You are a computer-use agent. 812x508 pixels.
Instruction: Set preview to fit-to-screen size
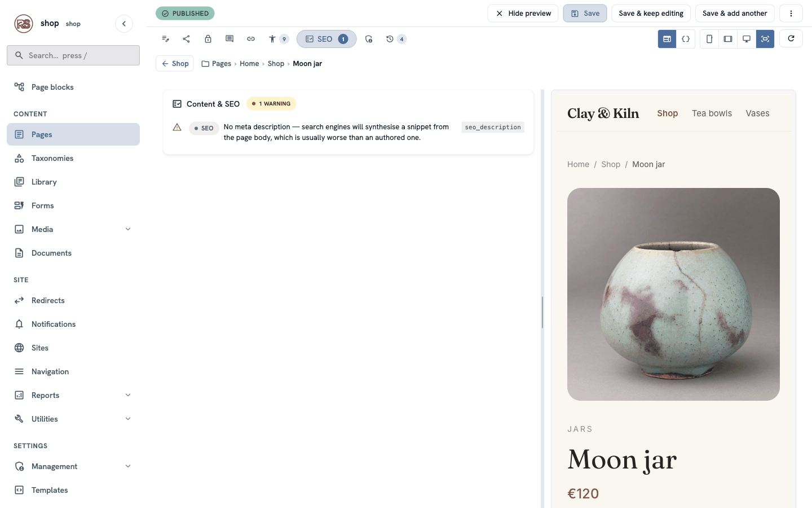(765, 39)
